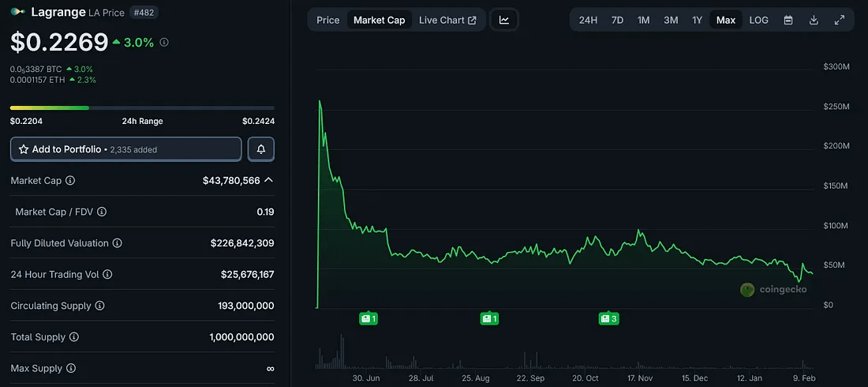Click the 193,000,000 circulating supply value
The height and width of the screenshot is (387, 868).
point(246,306)
